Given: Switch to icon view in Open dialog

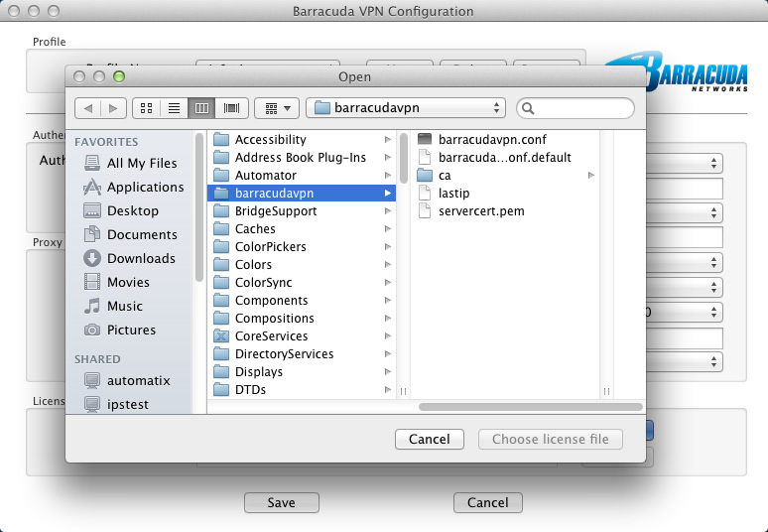Looking at the screenshot, I should [x=147, y=108].
